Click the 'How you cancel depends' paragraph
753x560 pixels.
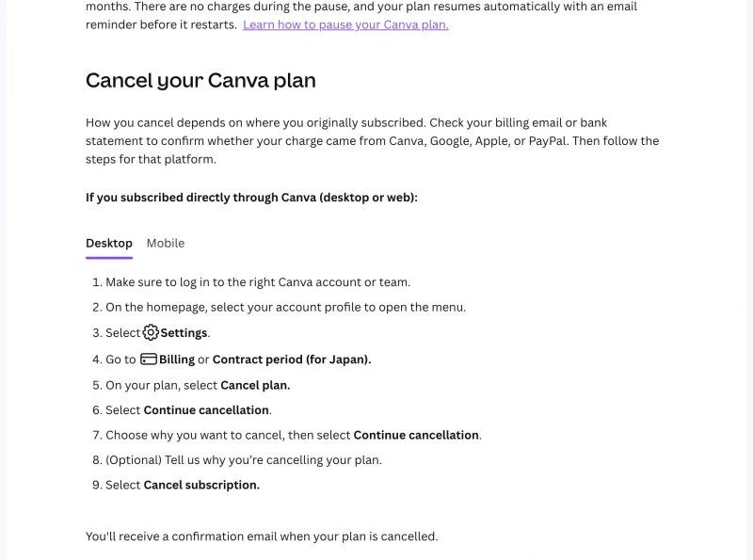click(x=372, y=141)
